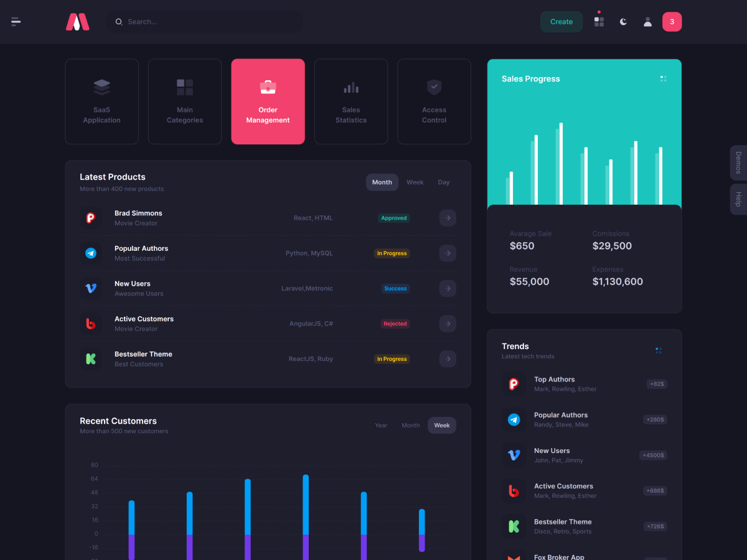Open the Sales Progress card options icon
The width and height of the screenshot is (747, 560).
pos(663,78)
